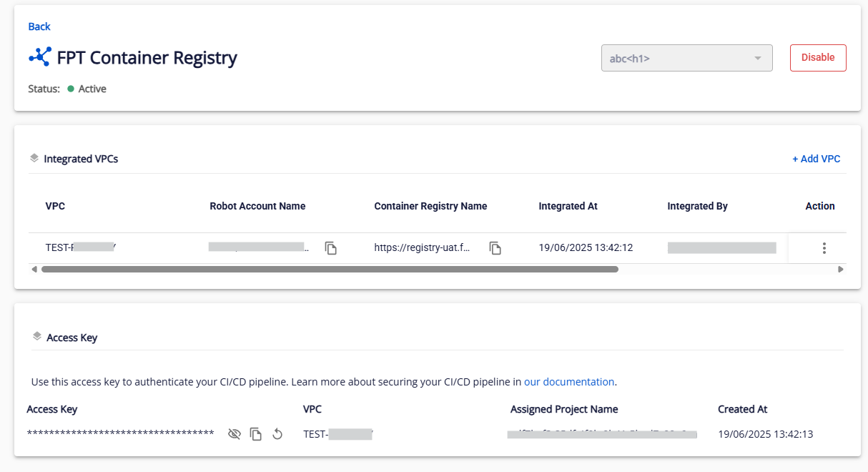The width and height of the screenshot is (868, 472).
Task: Click the Container Registry Name column header
Action: [430, 206]
